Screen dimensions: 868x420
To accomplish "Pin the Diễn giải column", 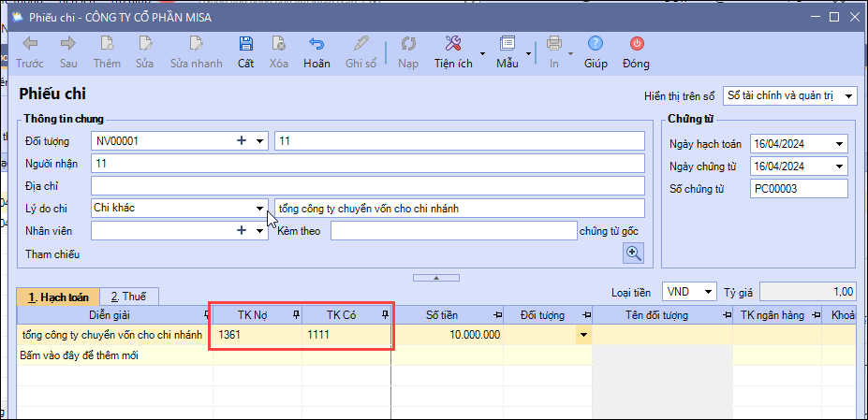I will pyautogui.click(x=207, y=315).
